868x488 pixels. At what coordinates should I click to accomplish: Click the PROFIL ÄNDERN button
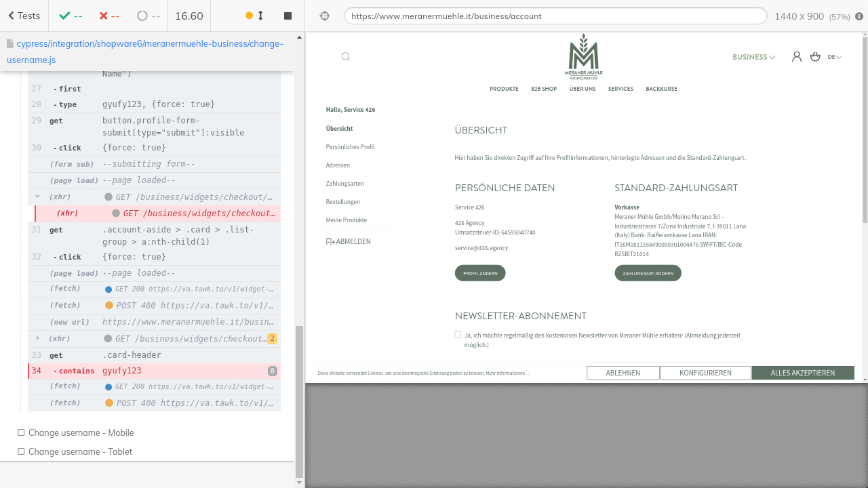point(480,273)
